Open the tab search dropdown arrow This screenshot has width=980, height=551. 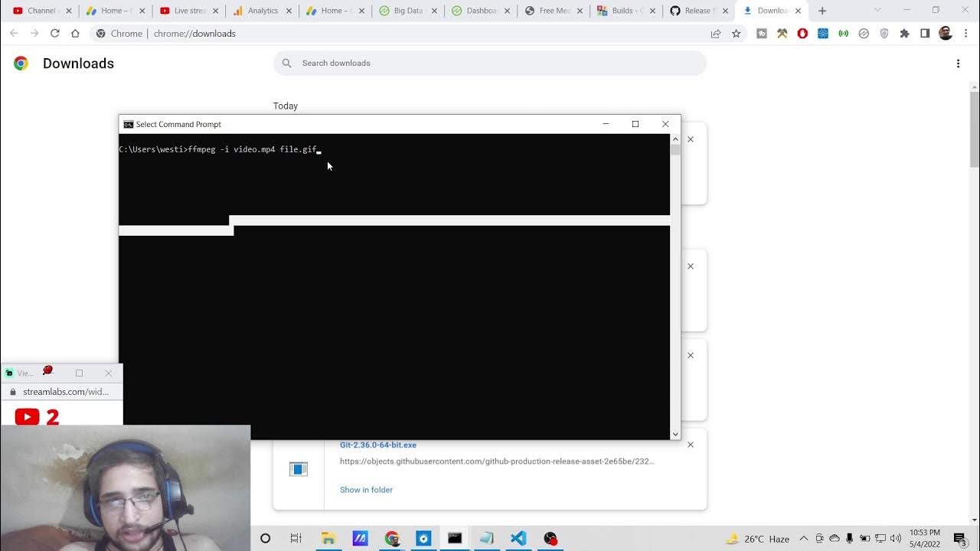point(877,11)
